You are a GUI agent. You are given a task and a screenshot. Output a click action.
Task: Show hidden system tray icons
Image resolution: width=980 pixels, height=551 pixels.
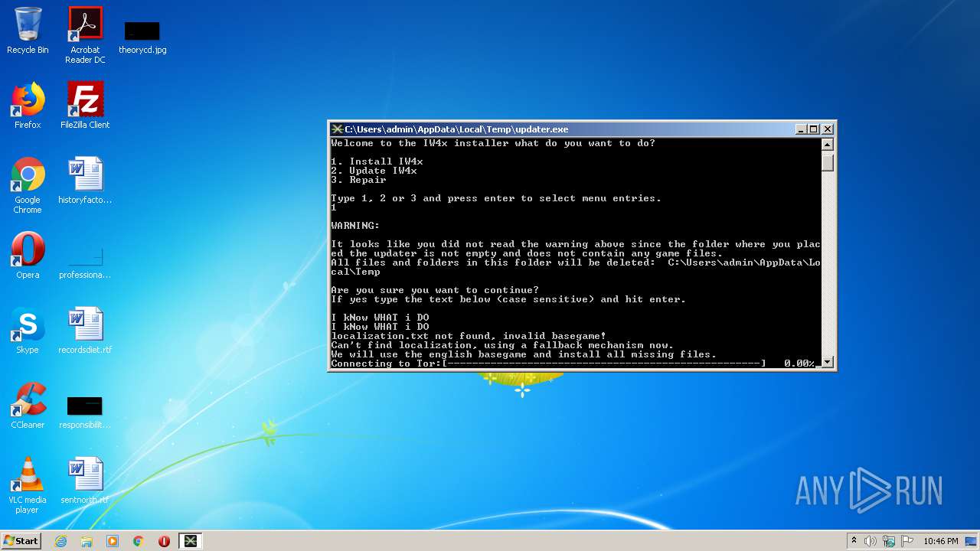pos(854,541)
